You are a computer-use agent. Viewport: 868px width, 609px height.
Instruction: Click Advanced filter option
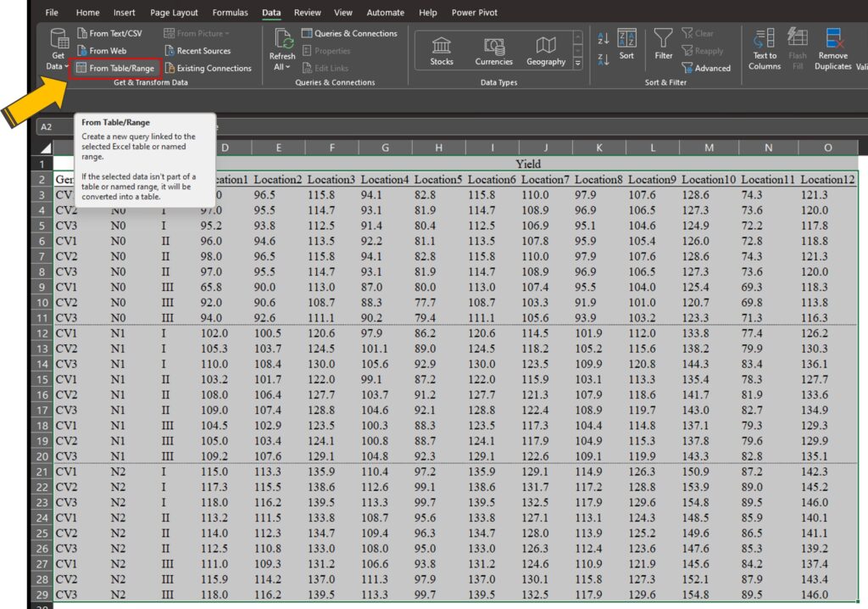click(705, 68)
